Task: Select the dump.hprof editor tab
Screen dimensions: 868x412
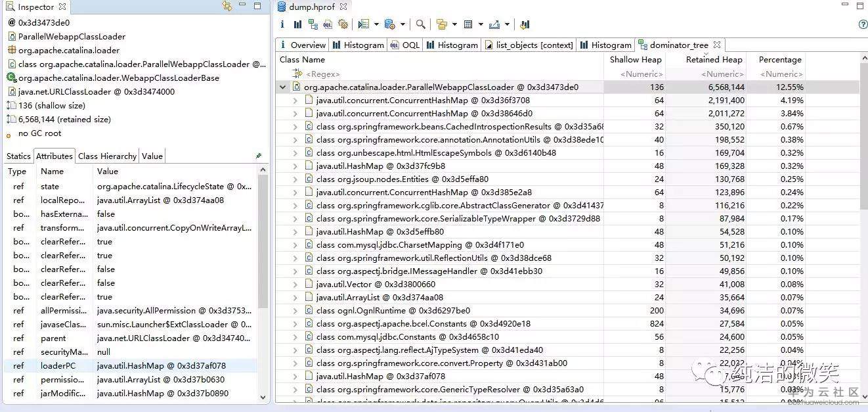Action: click(x=313, y=7)
